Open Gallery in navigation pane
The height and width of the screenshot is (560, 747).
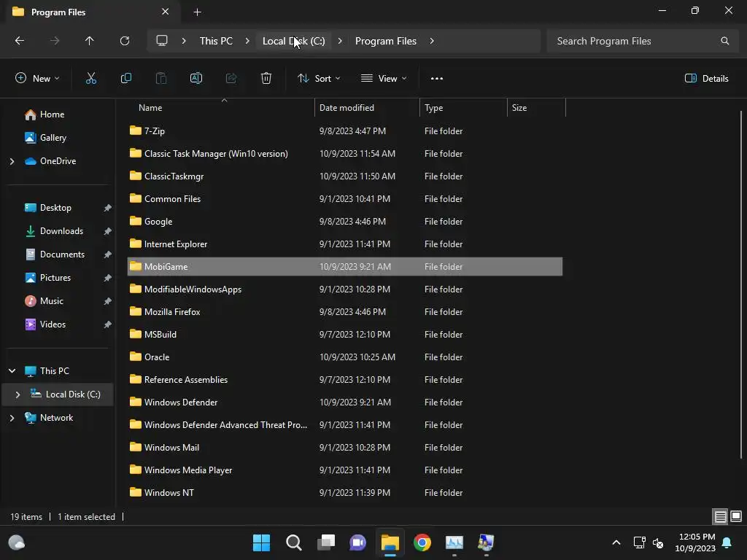click(53, 138)
